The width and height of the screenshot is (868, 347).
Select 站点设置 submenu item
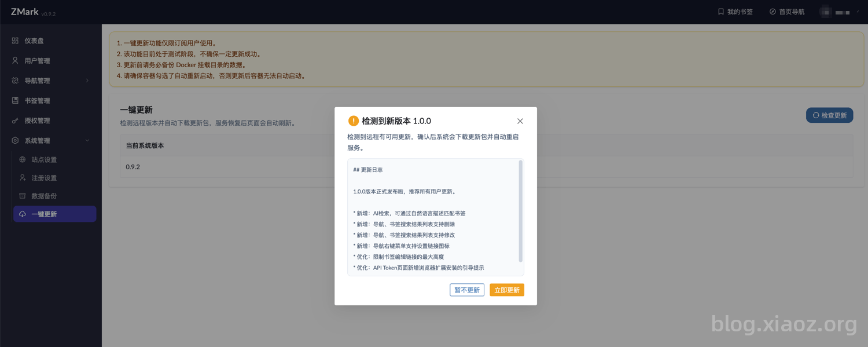tap(54, 159)
